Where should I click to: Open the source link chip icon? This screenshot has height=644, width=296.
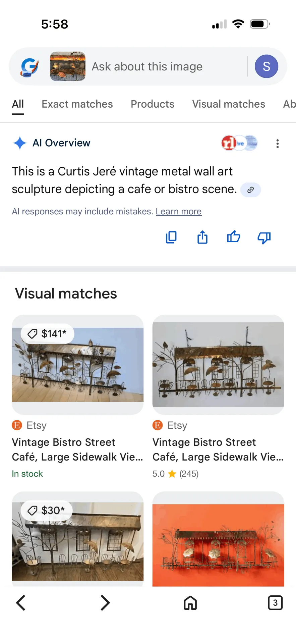click(x=250, y=190)
